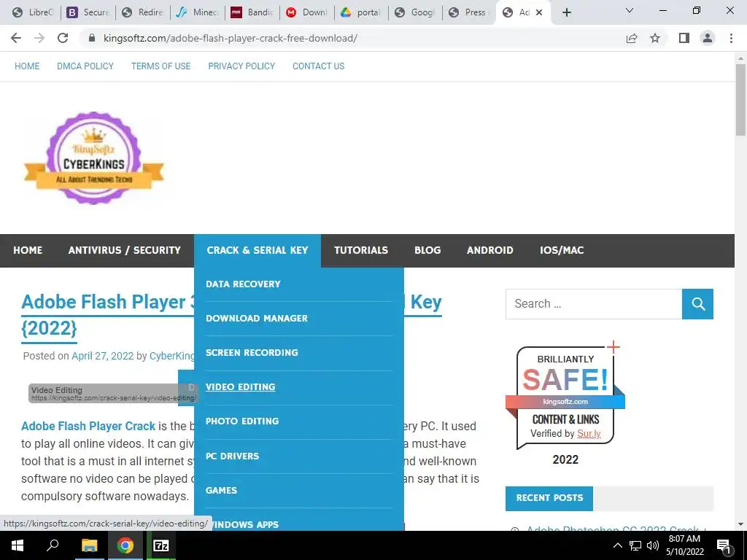
Task: Open Windows taskbar search
Action: point(53,545)
